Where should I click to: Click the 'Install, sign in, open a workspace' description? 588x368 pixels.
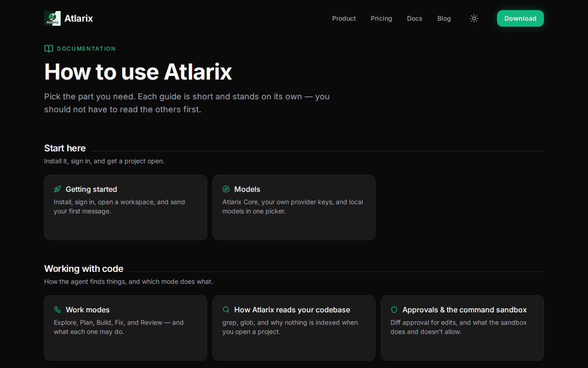coord(119,207)
